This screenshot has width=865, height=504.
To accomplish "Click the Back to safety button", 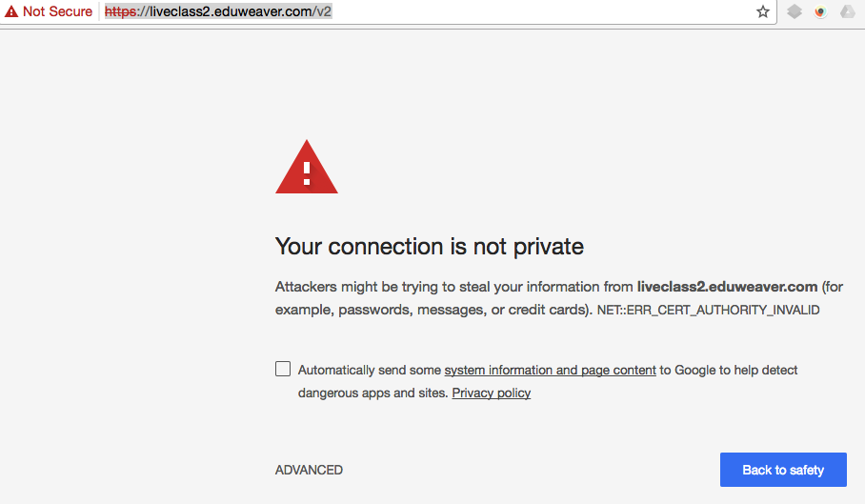I will tap(783, 470).
